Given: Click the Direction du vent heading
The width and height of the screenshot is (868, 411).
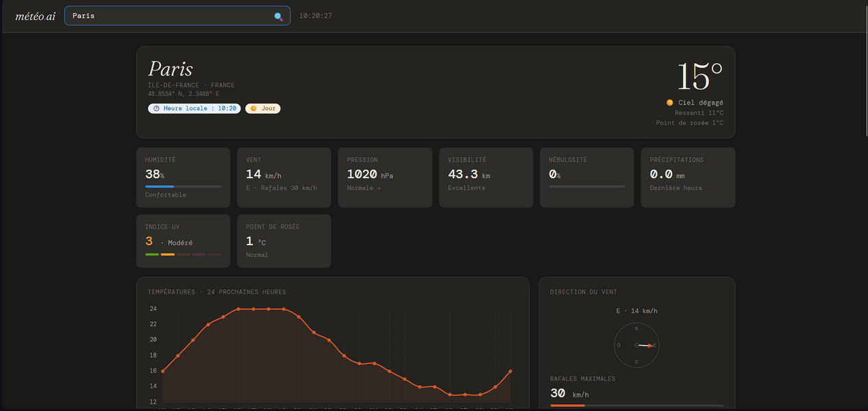Looking at the screenshot, I should (584, 292).
